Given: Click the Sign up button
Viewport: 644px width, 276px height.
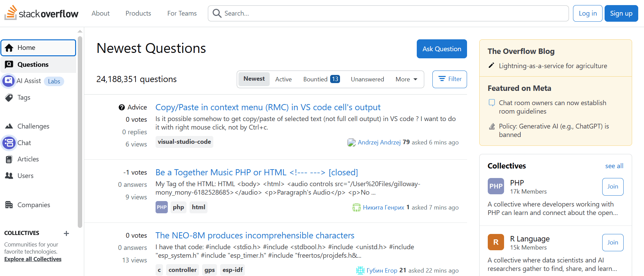Looking at the screenshot, I should (621, 14).
